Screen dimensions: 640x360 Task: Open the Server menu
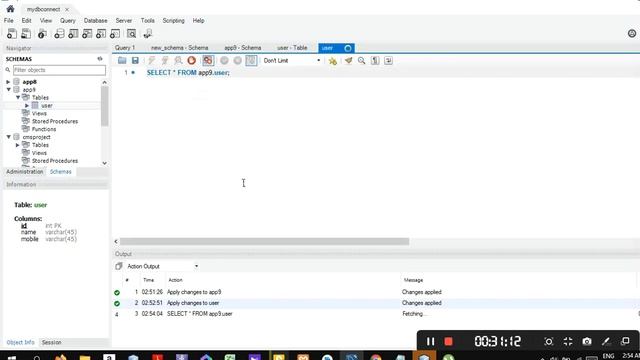124,20
